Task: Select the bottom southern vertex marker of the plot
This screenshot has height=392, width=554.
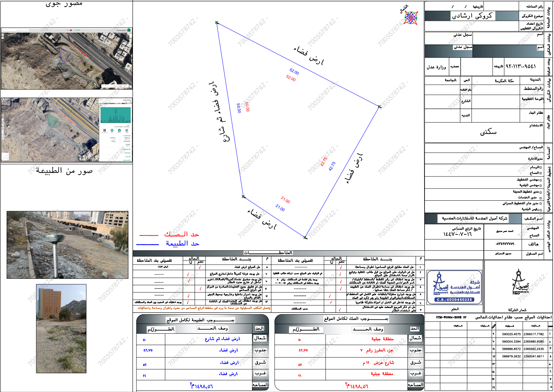Action: [305, 237]
